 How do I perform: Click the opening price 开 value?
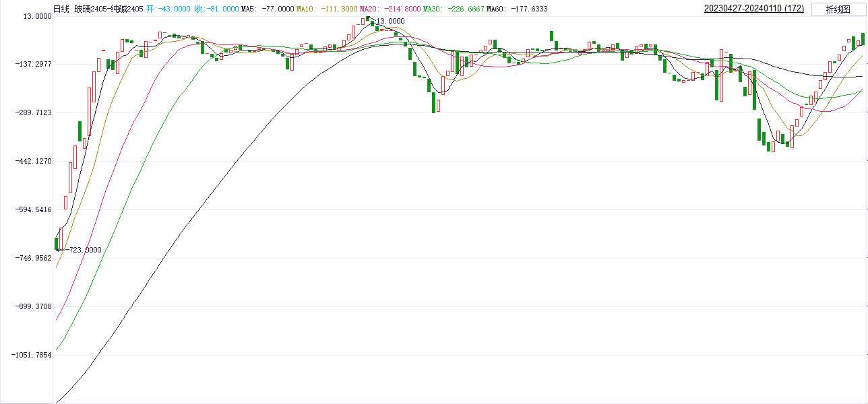pos(168,9)
